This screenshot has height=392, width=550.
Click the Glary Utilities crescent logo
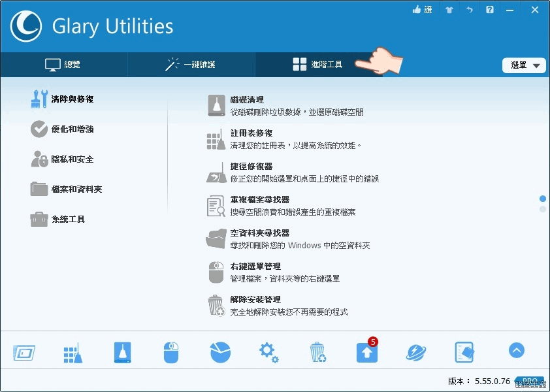tap(26, 26)
